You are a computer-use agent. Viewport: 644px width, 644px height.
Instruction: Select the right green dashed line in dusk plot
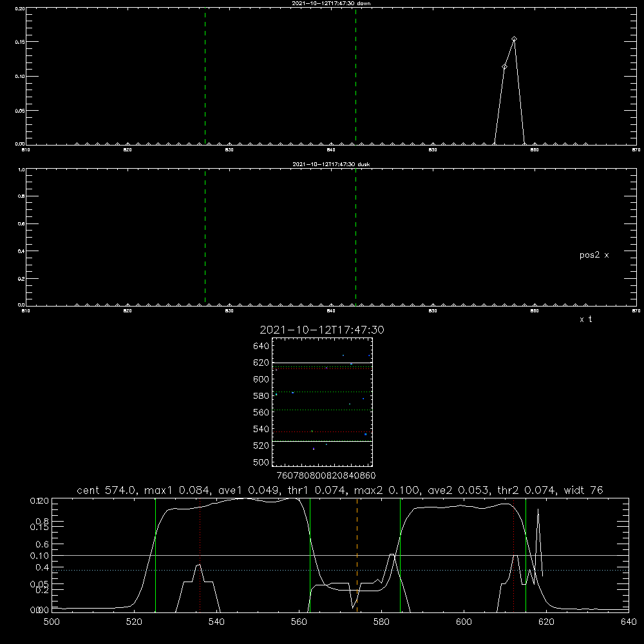coord(355,237)
